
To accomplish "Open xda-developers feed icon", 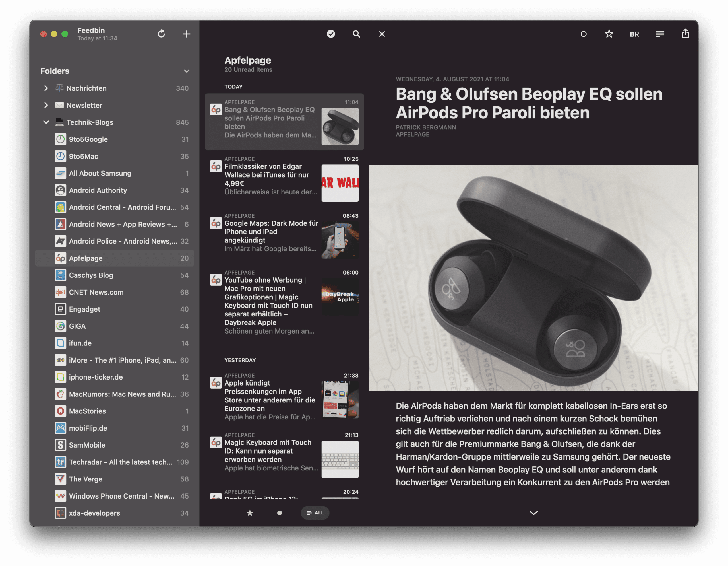I will click(x=60, y=513).
